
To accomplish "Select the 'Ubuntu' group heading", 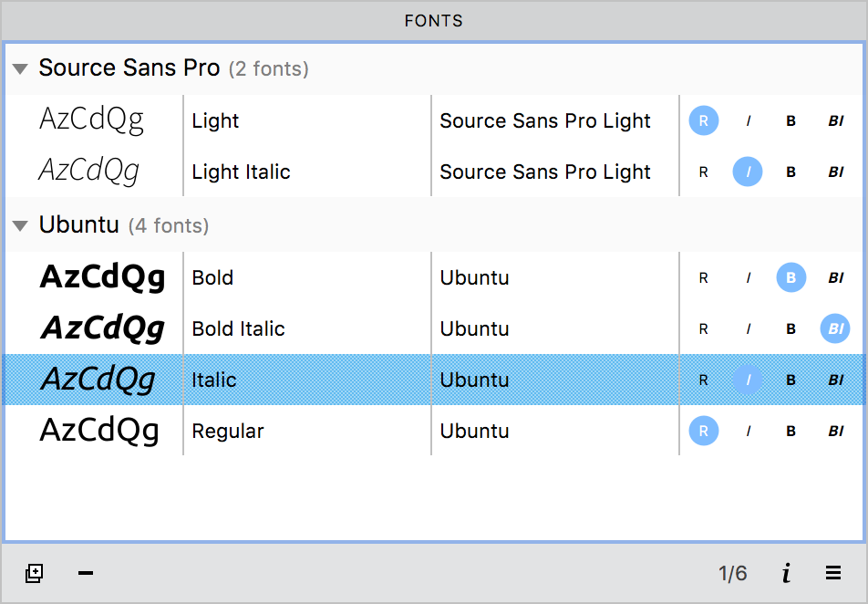I will click(x=79, y=225).
